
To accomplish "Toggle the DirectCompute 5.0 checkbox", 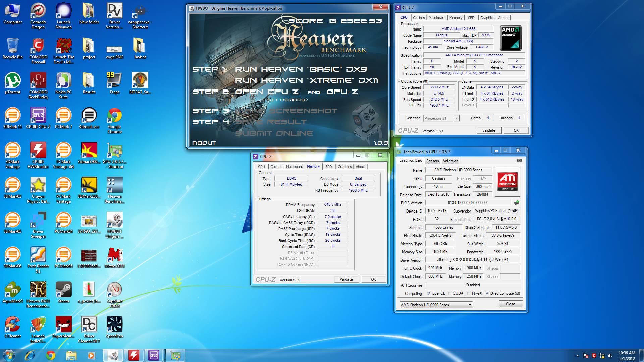I will pos(487,293).
